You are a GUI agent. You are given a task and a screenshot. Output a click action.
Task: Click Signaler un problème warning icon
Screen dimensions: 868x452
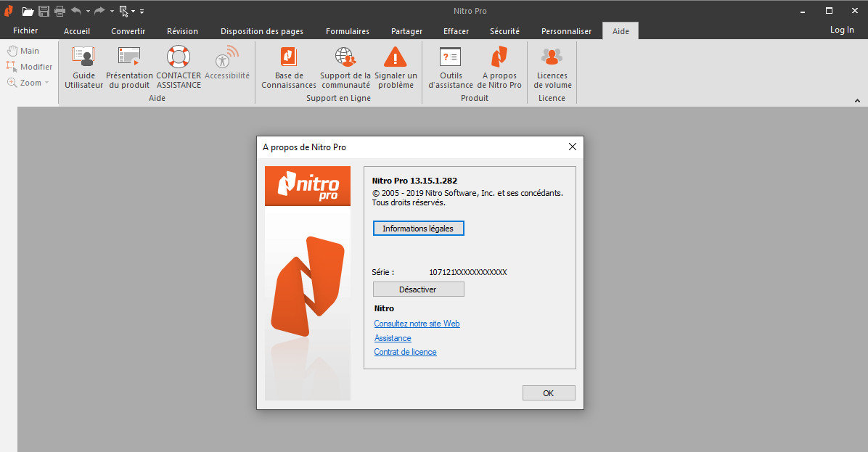[x=396, y=67]
